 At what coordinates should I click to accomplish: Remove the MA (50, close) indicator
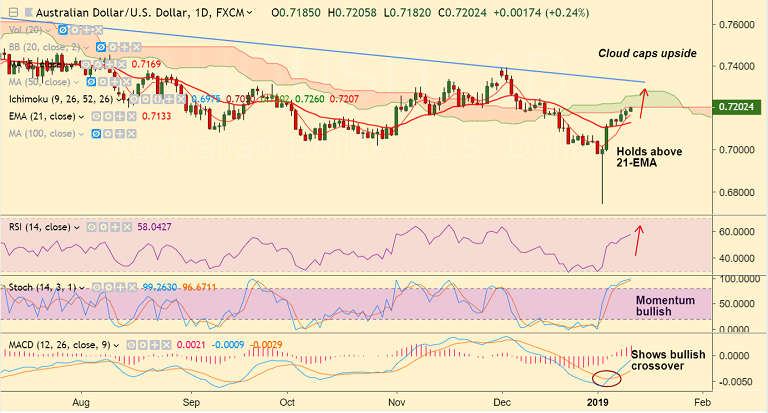pyautogui.click(x=126, y=82)
